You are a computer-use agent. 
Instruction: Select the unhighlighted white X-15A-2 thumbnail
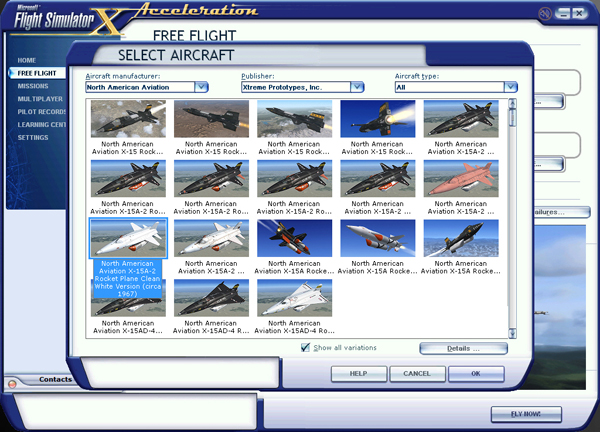point(211,238)
